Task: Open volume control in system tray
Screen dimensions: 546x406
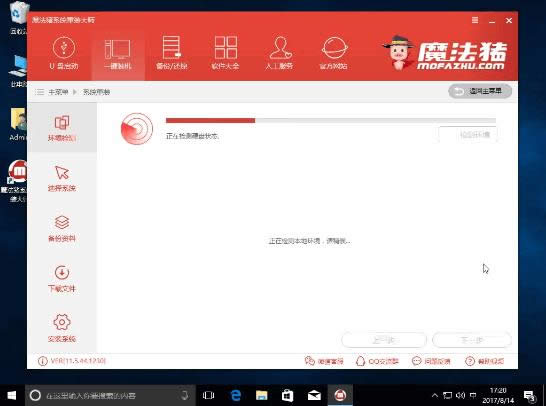Action: (x=460, y=395)
